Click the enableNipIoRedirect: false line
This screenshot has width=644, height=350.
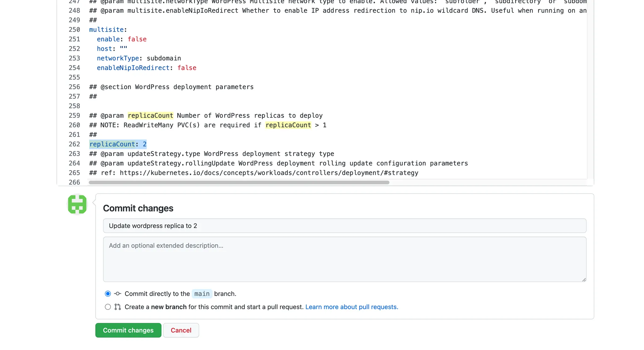pyautogui.click(x=146, y=68)
